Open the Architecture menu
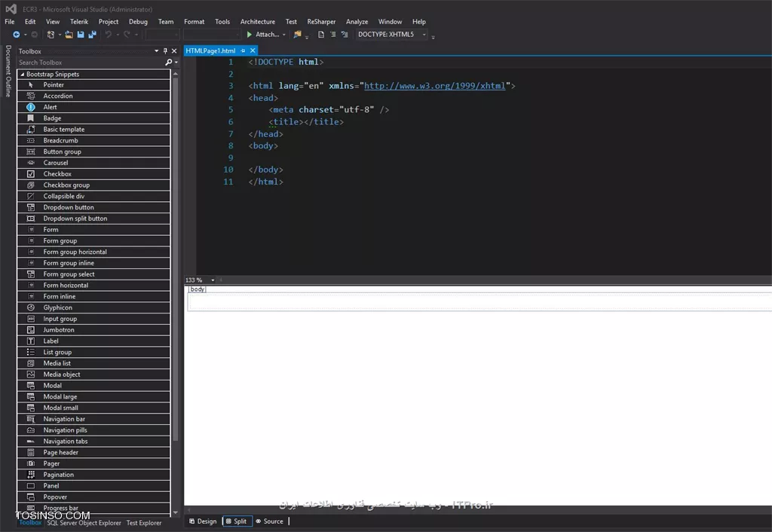This screenshot has height=532, width=772. pos(258,22)
